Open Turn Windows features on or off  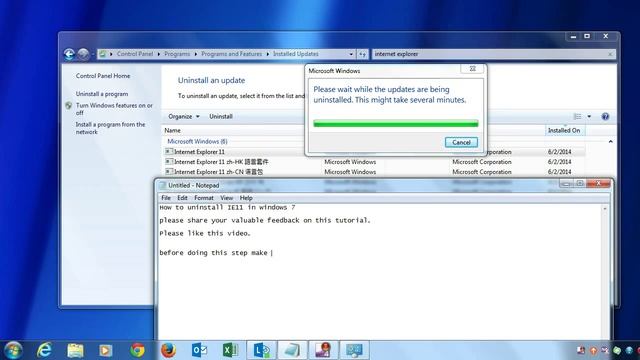tap(114, 109)
